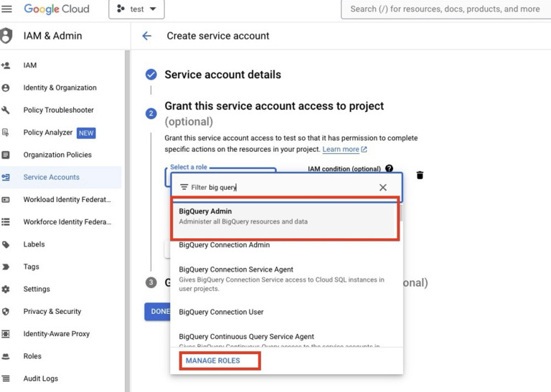Click the back arrow next to Create service account
Image resolution: width=551 pixels, height=392 pixels.
pyautogui.click(x=147, y=36)
